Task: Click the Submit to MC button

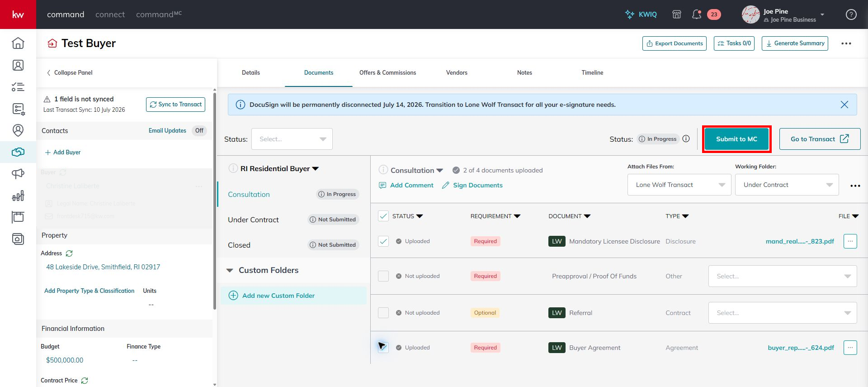Action: click(736, 139)
